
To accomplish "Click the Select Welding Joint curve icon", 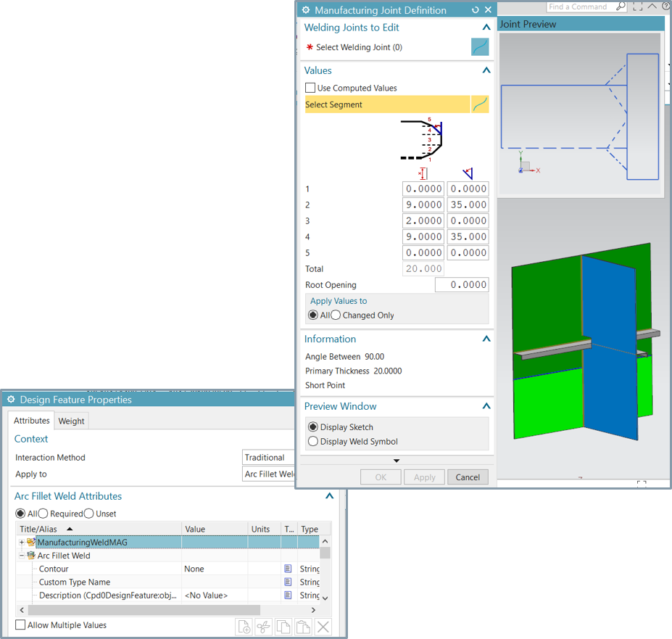I will 479,47.
